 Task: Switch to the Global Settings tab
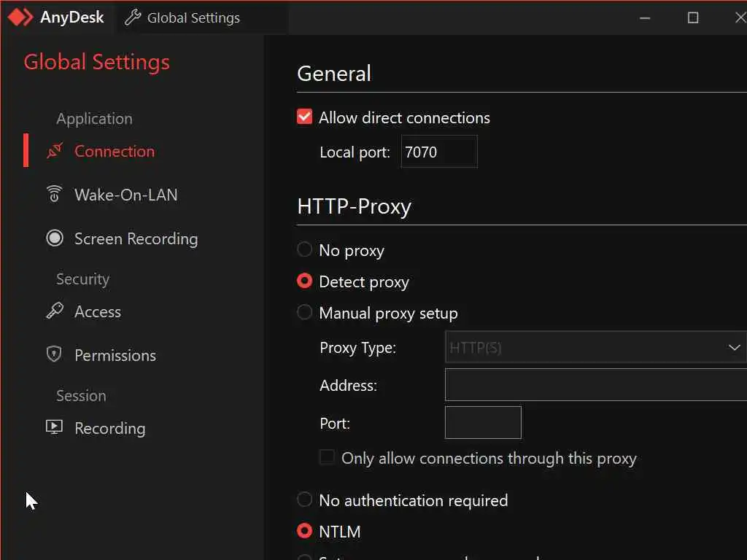193,18
